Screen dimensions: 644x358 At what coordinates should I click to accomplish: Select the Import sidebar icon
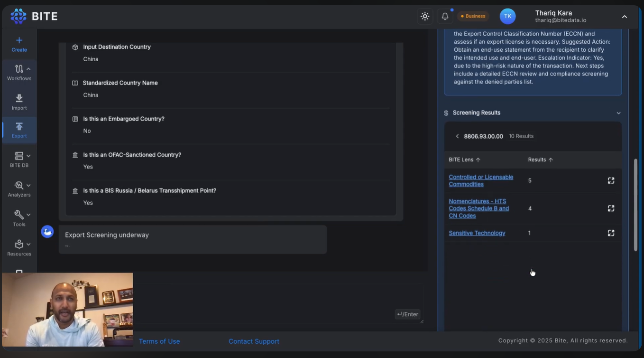pyautogui.click(x=19, y=98)
